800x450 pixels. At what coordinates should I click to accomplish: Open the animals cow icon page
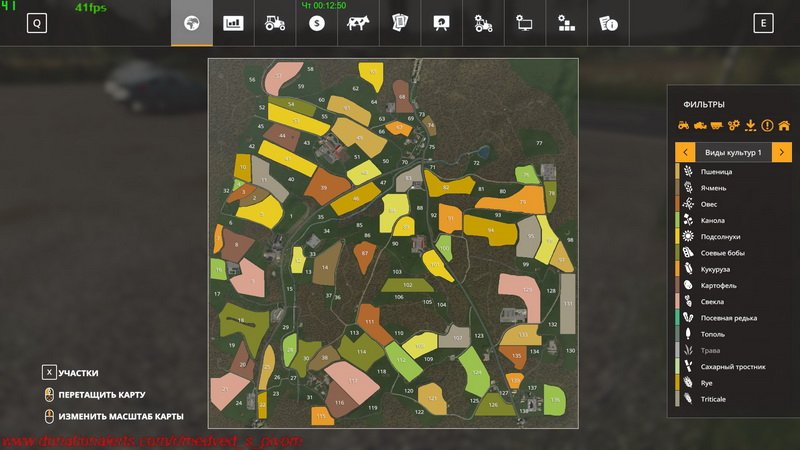click(x=357, y=23)
